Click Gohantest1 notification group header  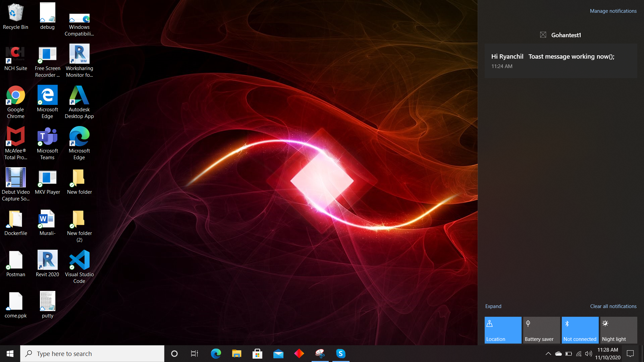[x=560, y=35]
